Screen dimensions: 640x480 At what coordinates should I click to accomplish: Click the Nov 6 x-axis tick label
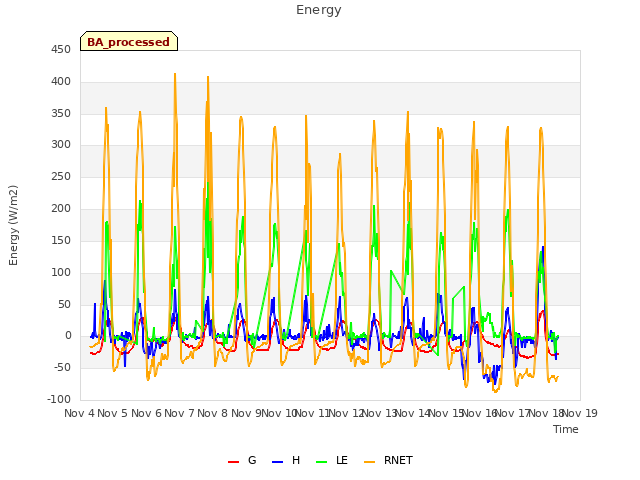point(146,413)
